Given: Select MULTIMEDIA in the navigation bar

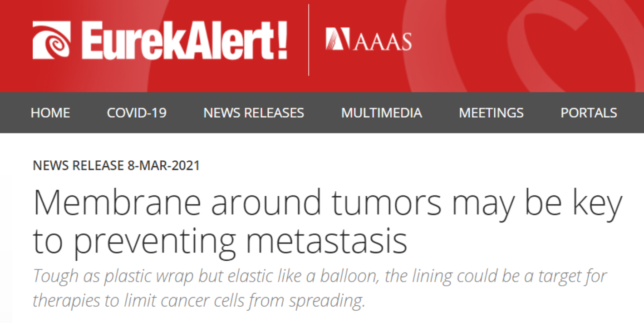Looking at the screenshot, I should click(382, 113).
